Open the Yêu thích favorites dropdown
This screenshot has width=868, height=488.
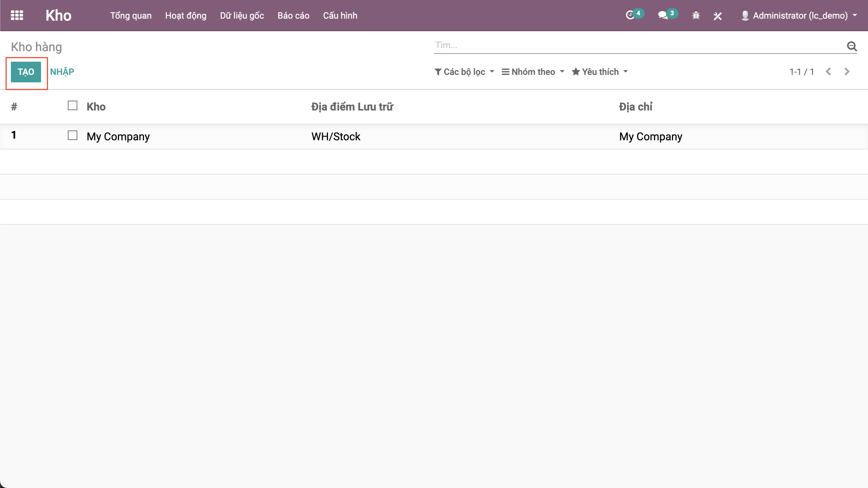600,72
